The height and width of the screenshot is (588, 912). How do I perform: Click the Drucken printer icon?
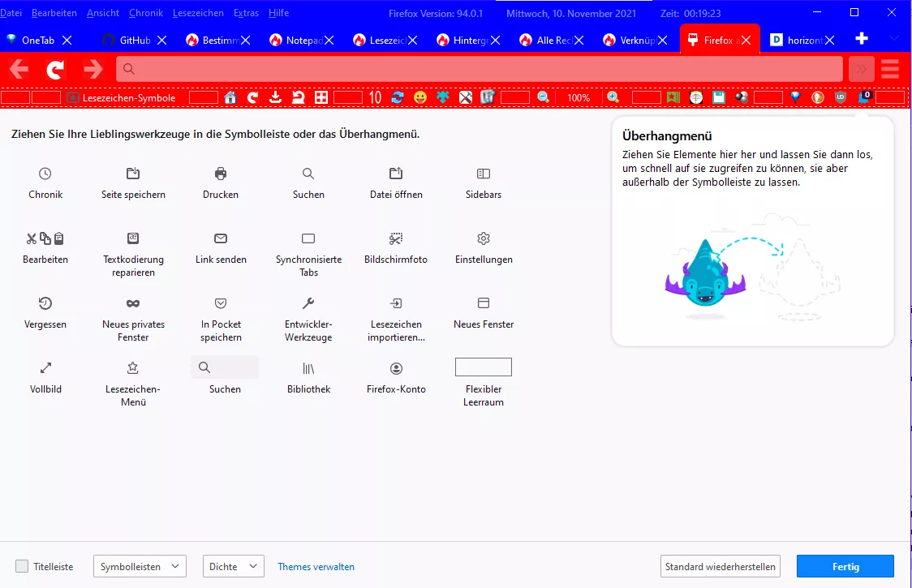pyautogui.click(x=221, y=174)
